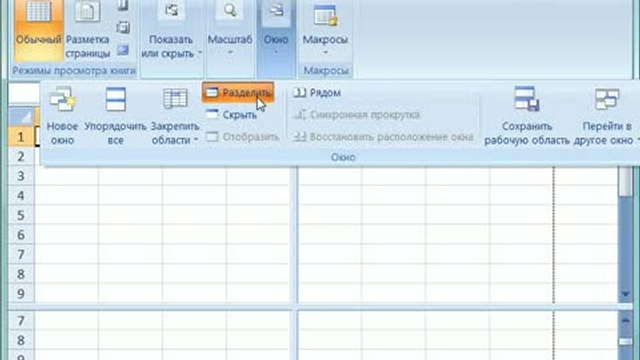Click Сохранить рабочую область
Viewport: 640px width, 360px height.
click(527, 116)
